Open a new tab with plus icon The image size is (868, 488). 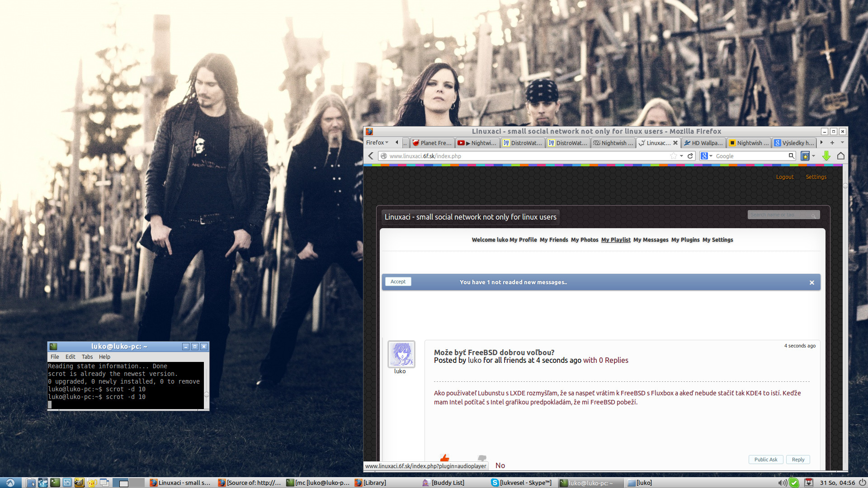pos(832,142)
